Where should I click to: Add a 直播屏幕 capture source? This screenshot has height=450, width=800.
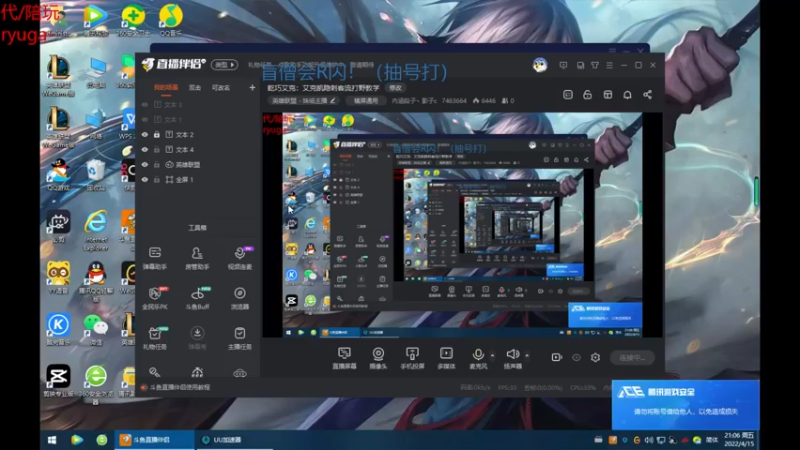point(344,358)
